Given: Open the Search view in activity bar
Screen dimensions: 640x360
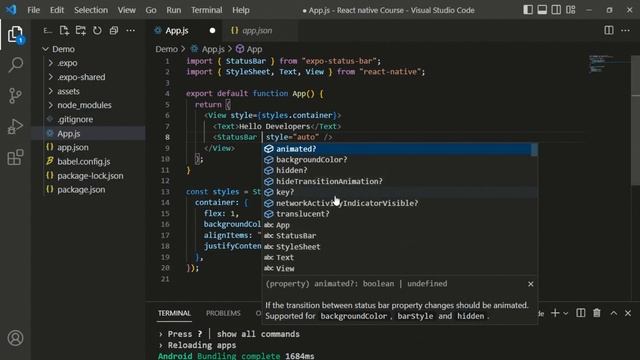Looking at the screenshot, I should click(16, 65).
